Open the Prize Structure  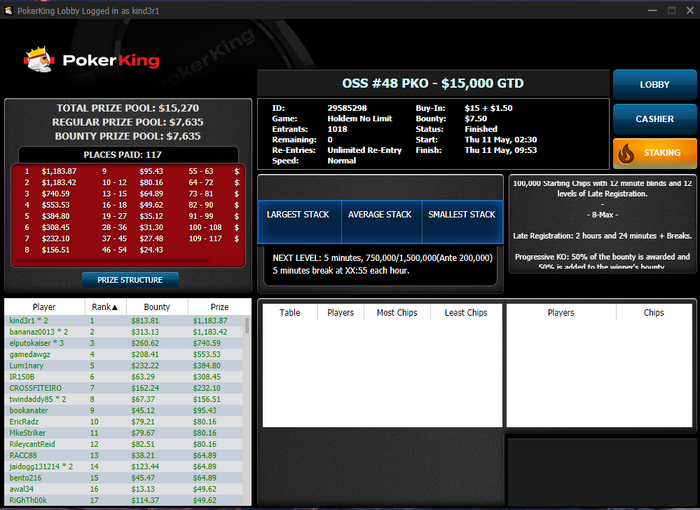click(130, 280)
